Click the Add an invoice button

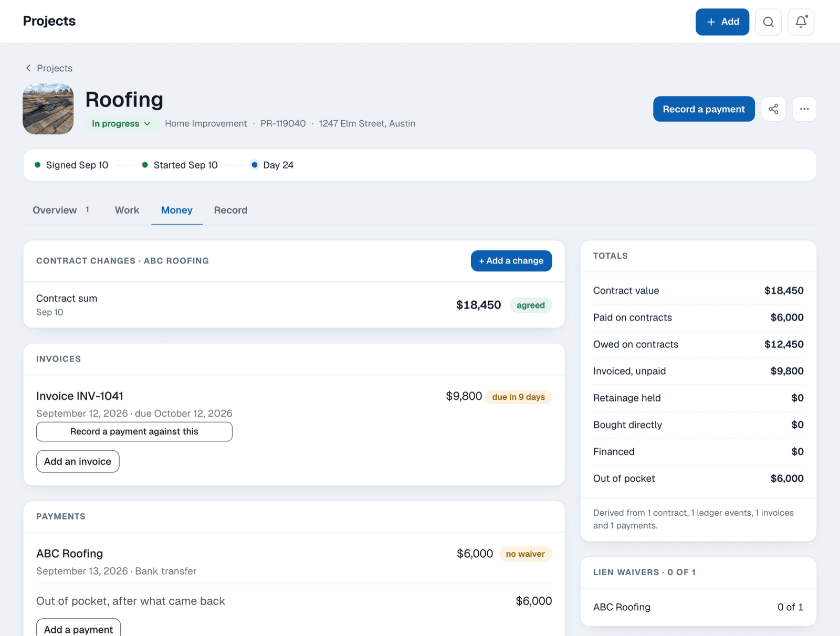coord(78,462)
